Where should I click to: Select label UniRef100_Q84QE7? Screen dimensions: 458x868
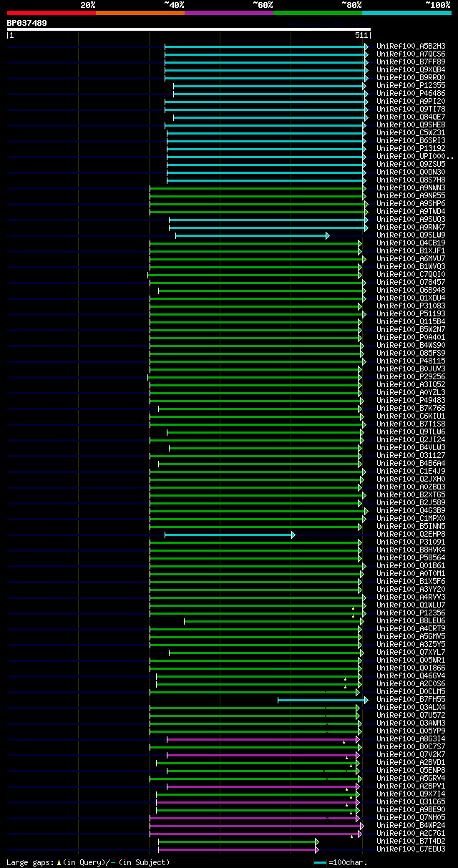coord(411,117)
